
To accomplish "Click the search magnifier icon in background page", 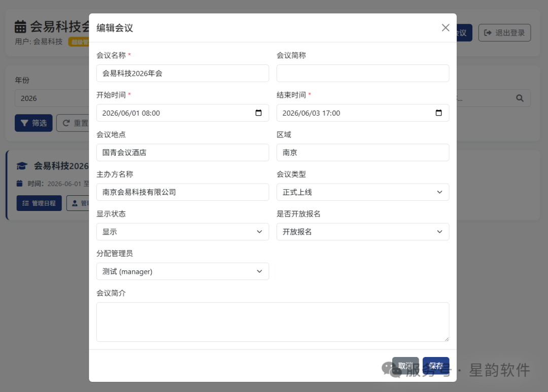I will (520, 98).
